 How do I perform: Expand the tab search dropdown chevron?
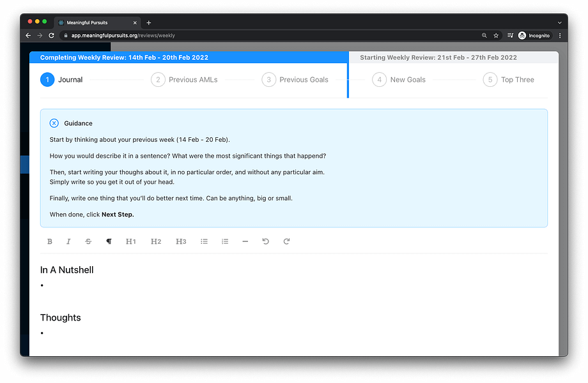(559, 23)
